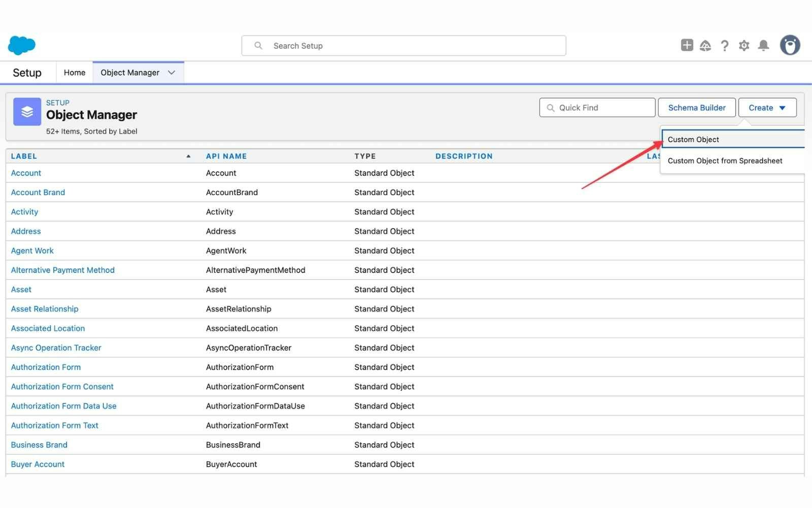
Task: Click the SETUP breadcrumb above Object Manager
Action: click(58, 103)
